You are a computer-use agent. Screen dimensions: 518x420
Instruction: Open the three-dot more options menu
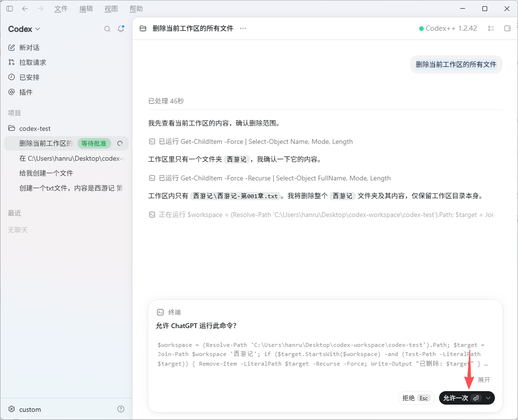click(243, 28)
